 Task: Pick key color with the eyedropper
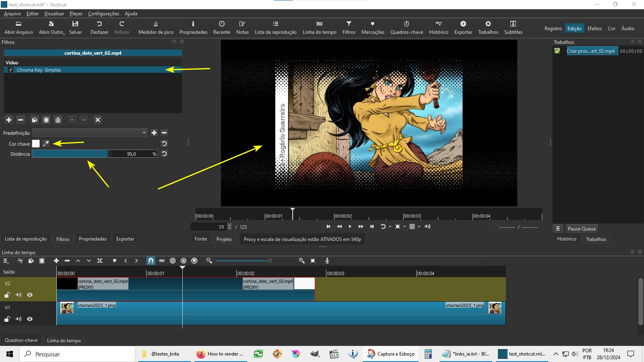point(46,144)
